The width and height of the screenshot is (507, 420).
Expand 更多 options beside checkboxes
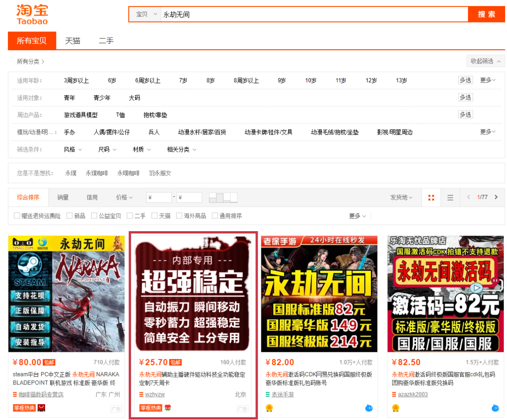coord(357,216)
